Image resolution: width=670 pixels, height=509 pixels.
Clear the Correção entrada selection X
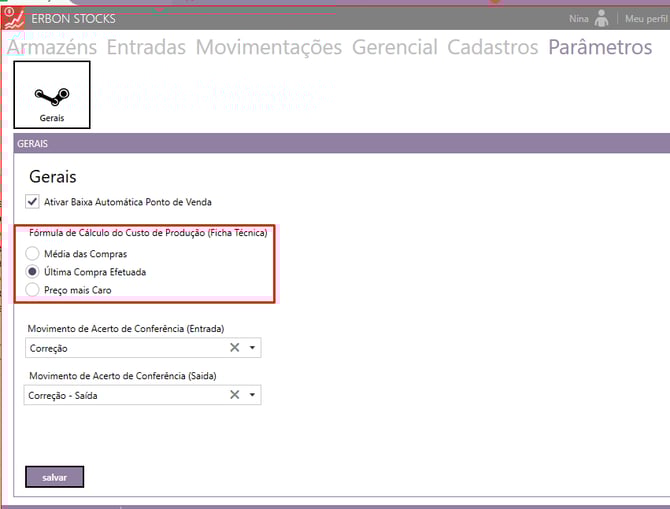pyautogui.click(x=234, y=348)
